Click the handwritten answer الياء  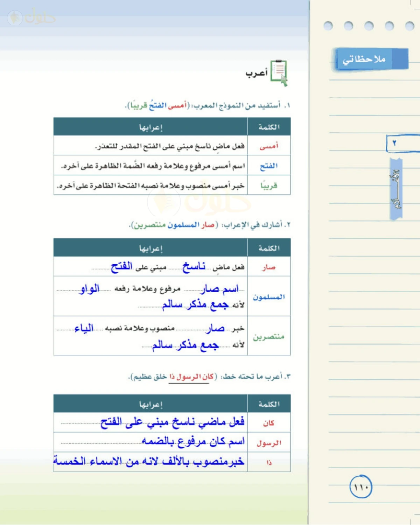[x=84, y=328]
